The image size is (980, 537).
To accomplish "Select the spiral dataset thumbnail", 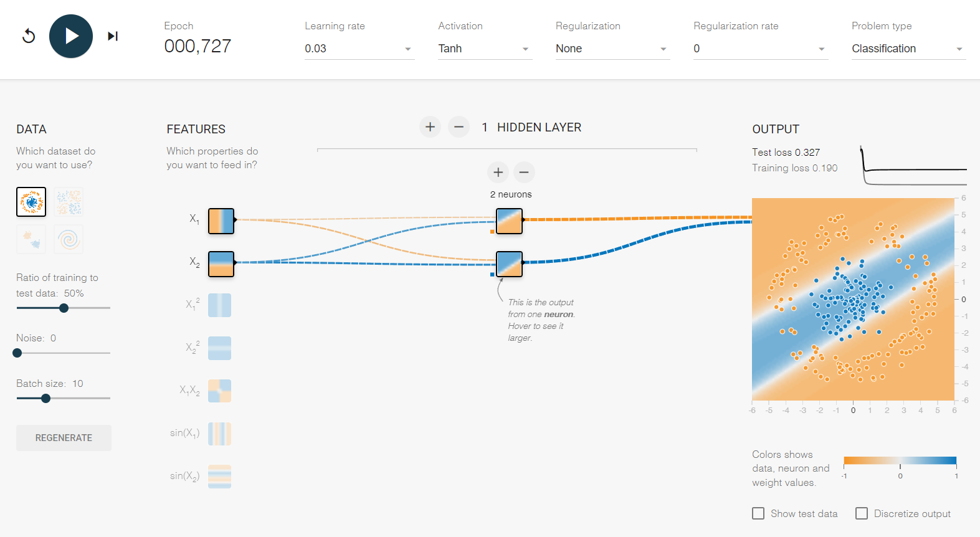I will point(69,239).
